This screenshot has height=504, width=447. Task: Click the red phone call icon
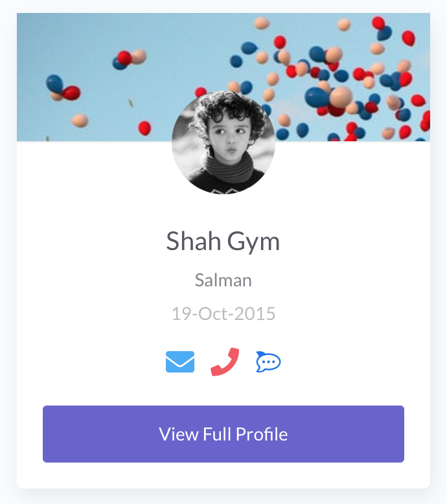click(x=225, y=361)
